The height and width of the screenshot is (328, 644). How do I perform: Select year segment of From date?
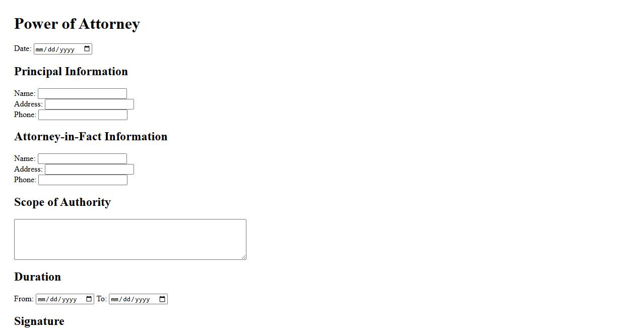coord(69,300)
